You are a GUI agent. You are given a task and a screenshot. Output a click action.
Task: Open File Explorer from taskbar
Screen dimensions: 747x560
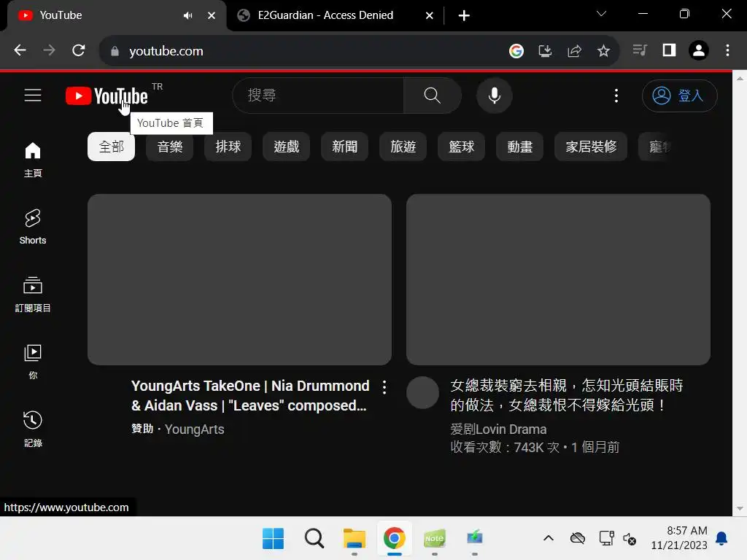(x=354, y=539)
